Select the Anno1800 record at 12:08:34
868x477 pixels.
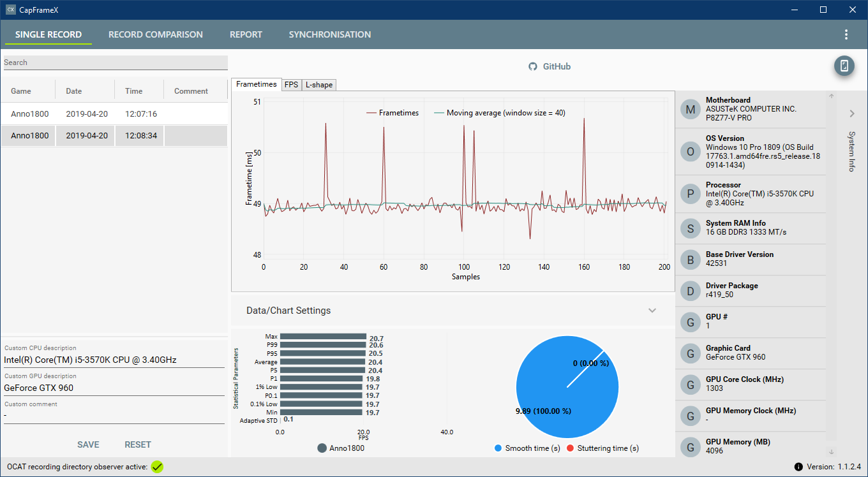(x=114, y=136)
